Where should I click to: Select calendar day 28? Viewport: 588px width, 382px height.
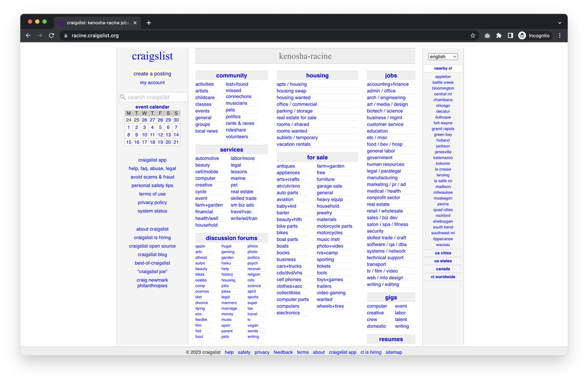click(x=160, y=120)
